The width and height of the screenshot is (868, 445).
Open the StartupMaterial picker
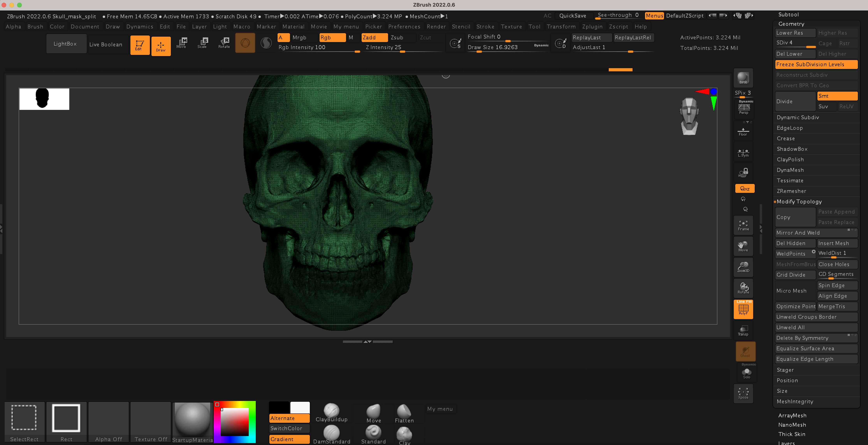point(192,422)
